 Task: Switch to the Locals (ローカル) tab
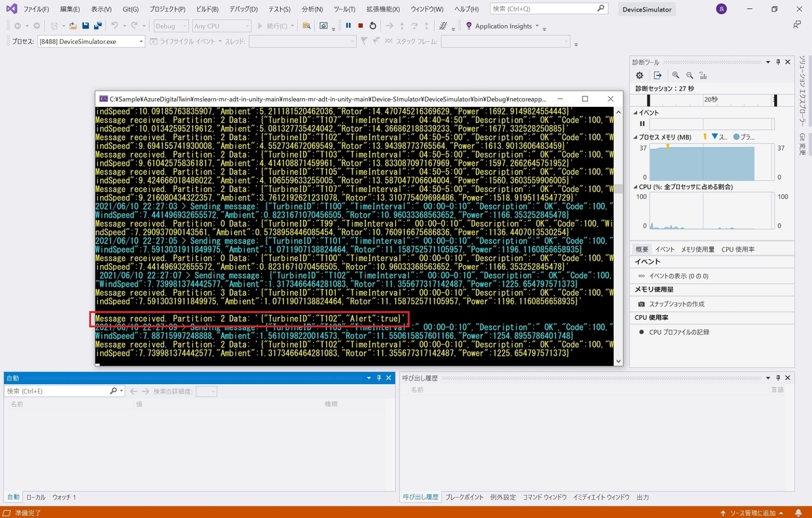click(x=36, y=497)
